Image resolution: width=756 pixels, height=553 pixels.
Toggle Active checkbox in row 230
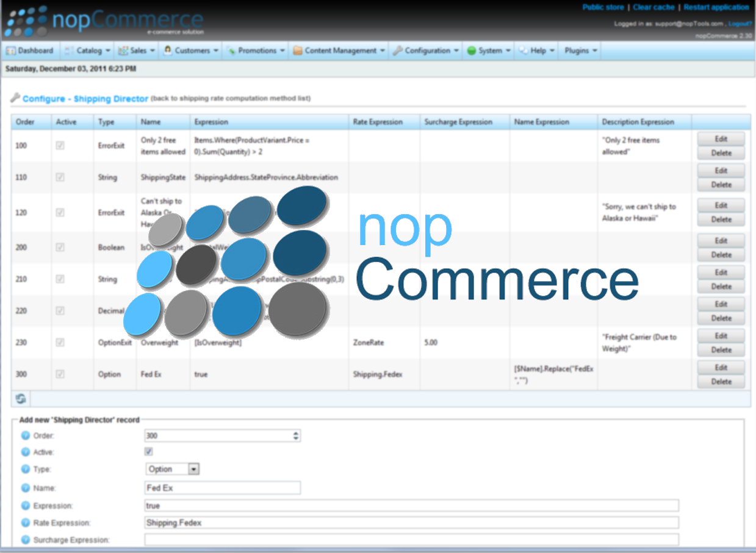coord(60,342)
